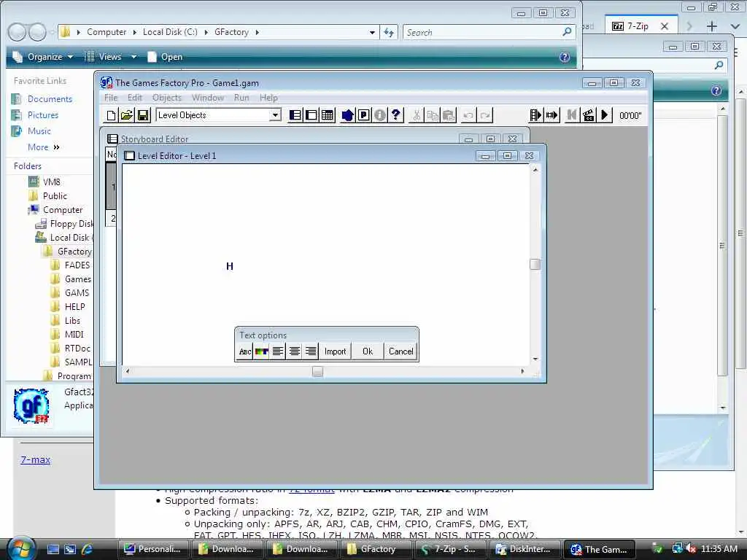The height and width of the screenshot is (560, 747).
Task: Open the Event Editor grid icon
Action: tap(328, 115)
